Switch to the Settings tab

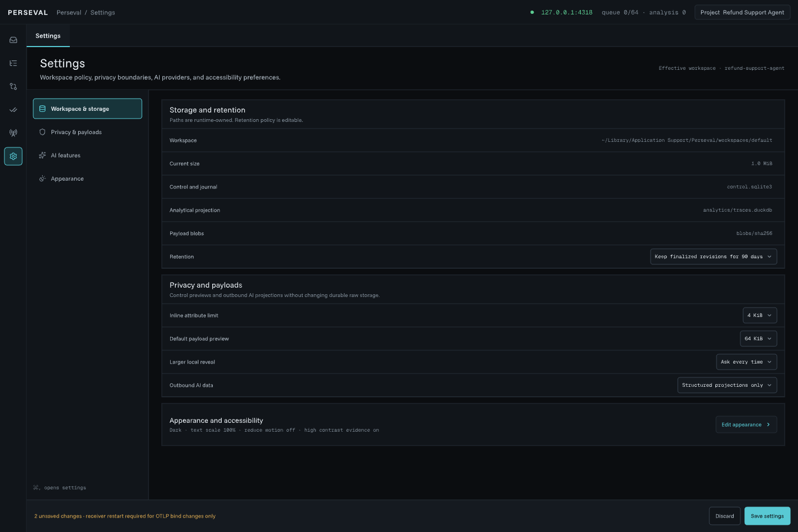(x=48, y=36)
